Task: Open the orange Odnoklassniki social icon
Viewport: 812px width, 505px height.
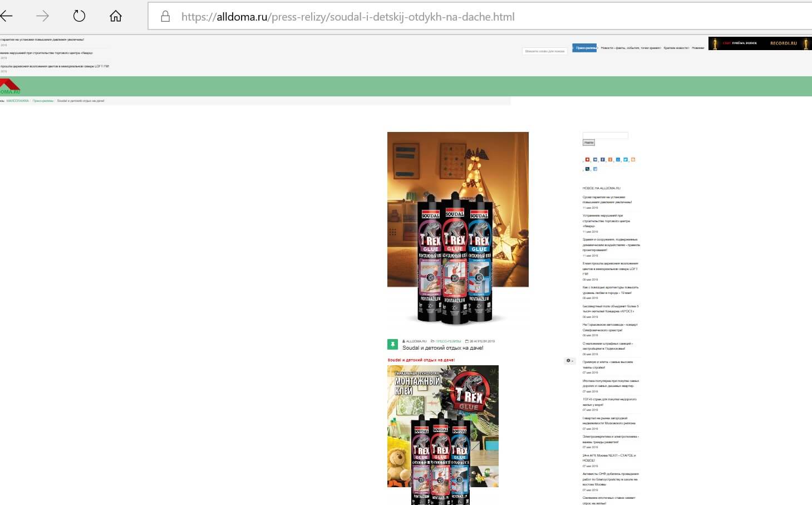Action: (610, 160)
